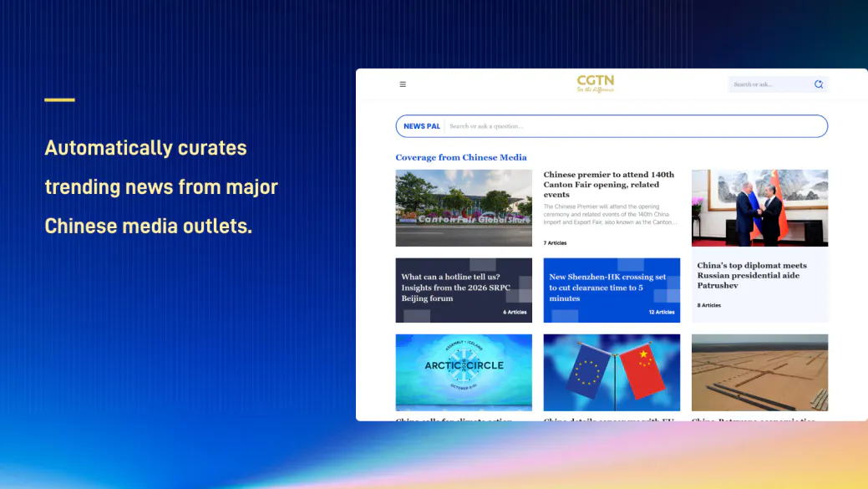
Task: Open the hamburger menu icon
Action: (403, 84)
